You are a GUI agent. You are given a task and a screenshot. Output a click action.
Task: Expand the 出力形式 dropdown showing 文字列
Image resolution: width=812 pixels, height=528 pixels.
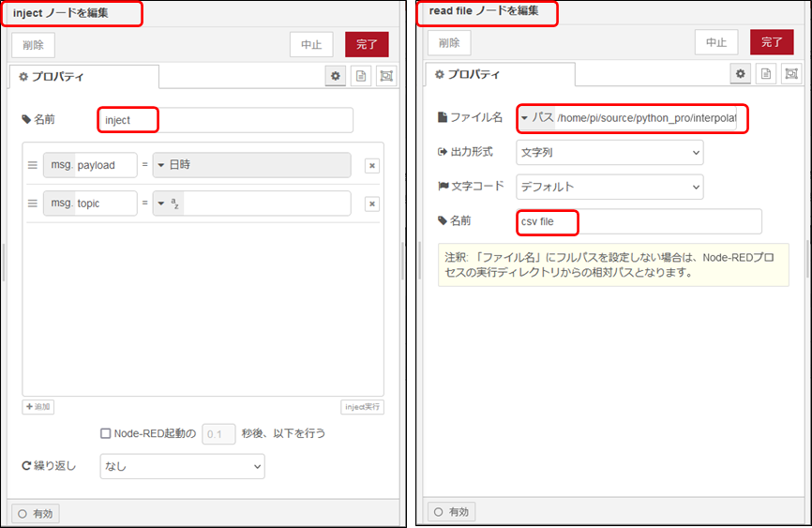click(x=609, y=152)
